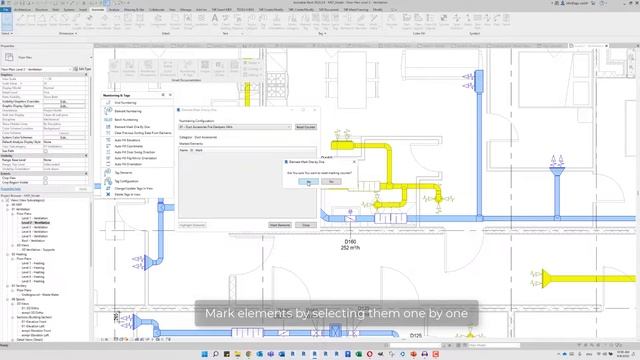Click Auto Fill Door Swing Direction icon
640x360 pixels.
pos(108,152)
